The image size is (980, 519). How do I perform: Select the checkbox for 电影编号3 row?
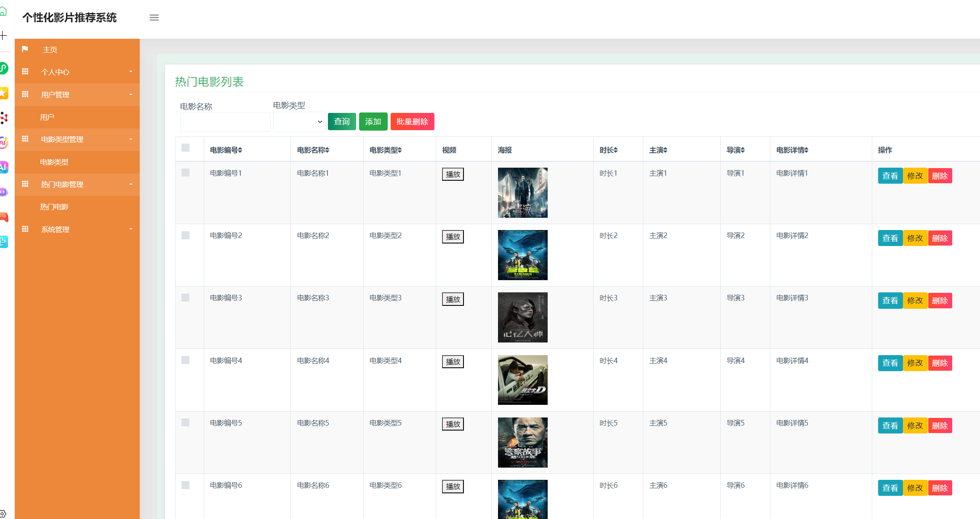(185, 298)
